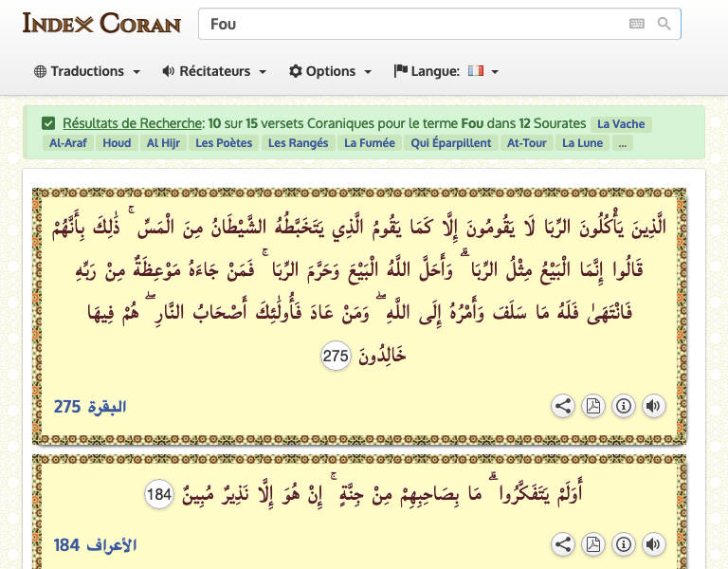Filter results by Les Rangés

click(x=298, y=143)
